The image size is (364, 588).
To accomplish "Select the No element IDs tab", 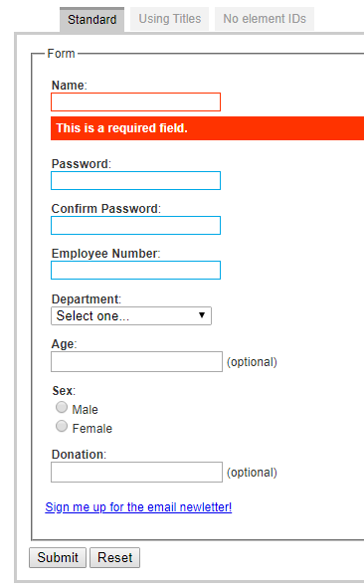I will coord(265,19).
